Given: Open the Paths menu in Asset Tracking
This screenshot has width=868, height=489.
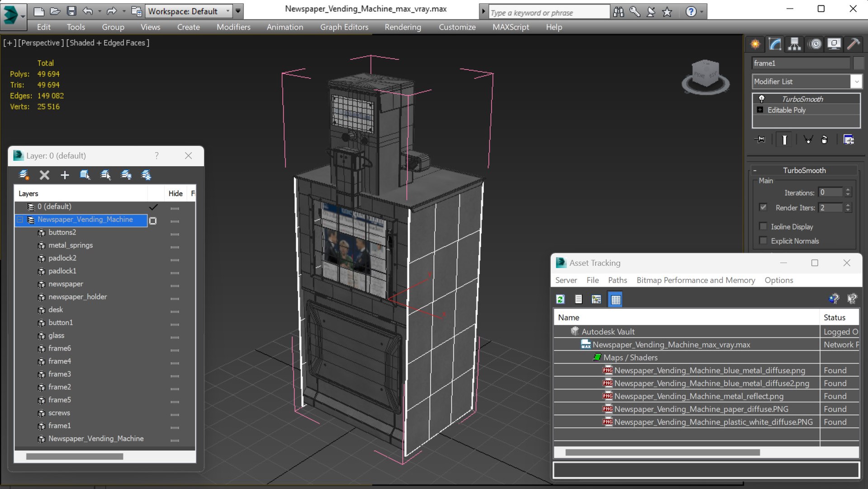Looking at the screenshot, I should [x=617, y=280].
